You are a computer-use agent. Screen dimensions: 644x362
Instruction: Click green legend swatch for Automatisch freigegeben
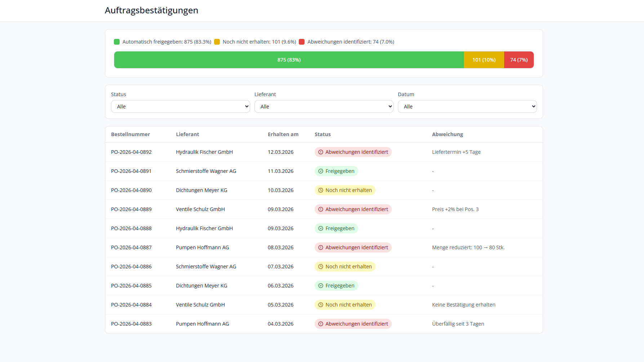pyautogui.click(x=117, y=42)
